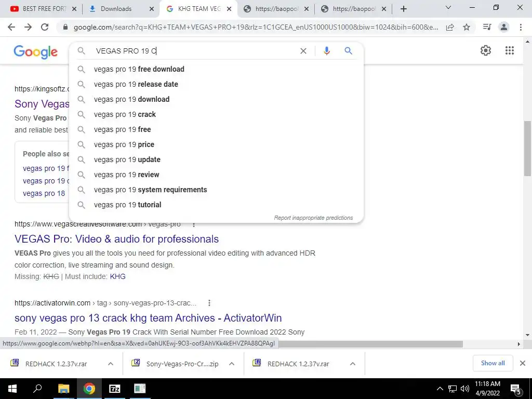Open the Chrome profile avatar

point(504,27)
